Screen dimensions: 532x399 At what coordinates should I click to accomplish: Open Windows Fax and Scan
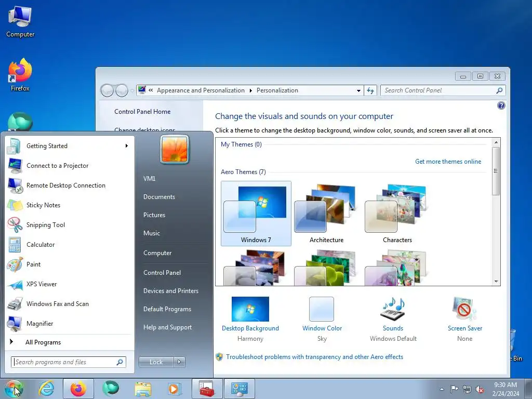[70, 303]
